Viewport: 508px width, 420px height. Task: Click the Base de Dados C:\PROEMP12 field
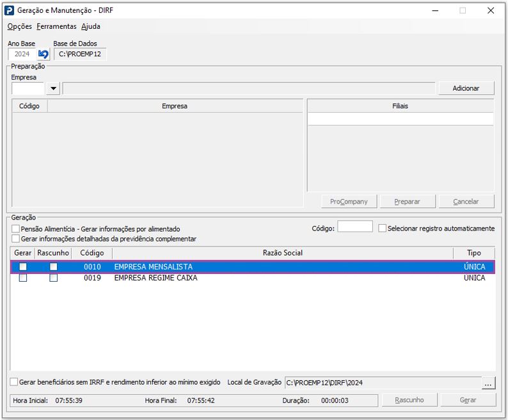pos(80,54)
